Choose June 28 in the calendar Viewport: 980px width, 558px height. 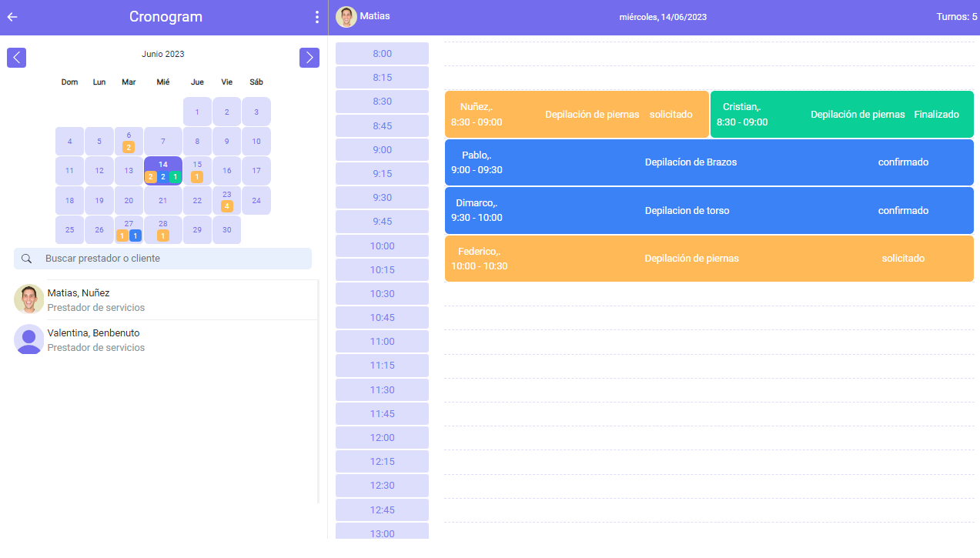163,224
